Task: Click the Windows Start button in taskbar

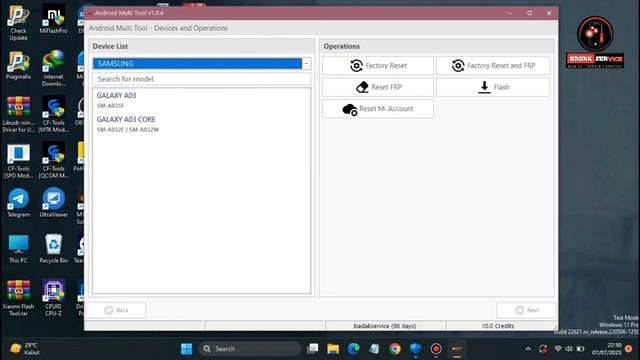Action: point(187,349)
